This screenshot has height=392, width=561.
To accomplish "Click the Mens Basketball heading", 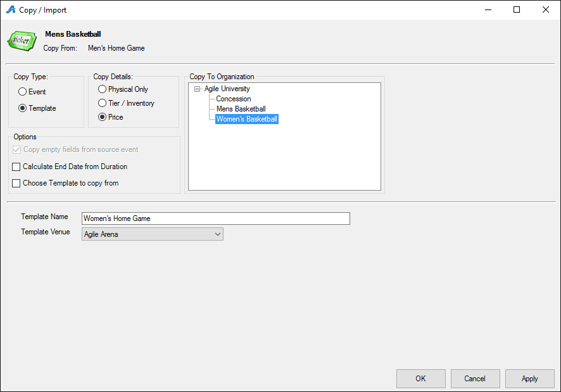I will tap(73, 34).
